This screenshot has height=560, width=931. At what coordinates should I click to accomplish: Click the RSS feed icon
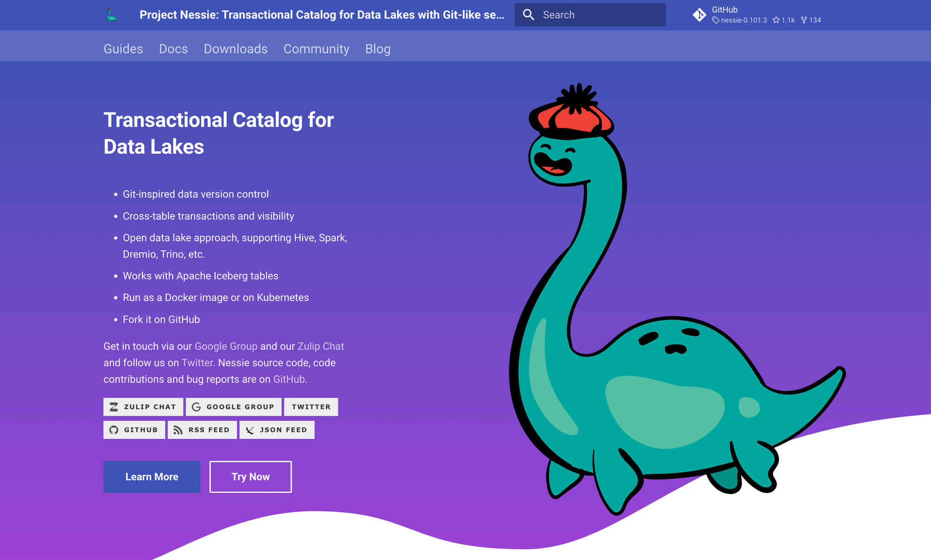(x=178, y=430)
